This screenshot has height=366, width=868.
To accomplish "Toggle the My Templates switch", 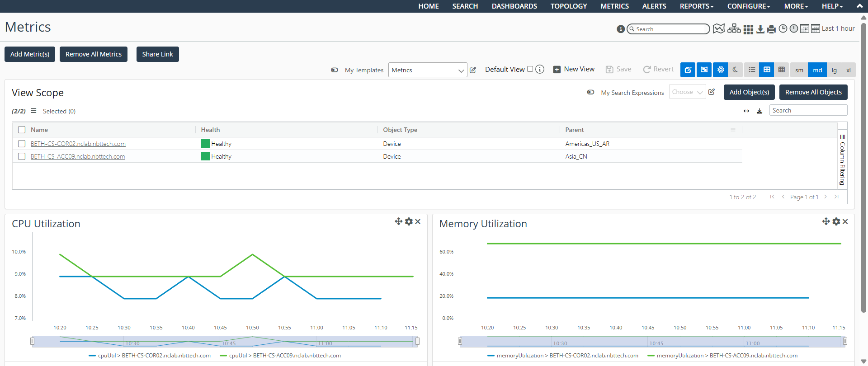I will [335, 70].
